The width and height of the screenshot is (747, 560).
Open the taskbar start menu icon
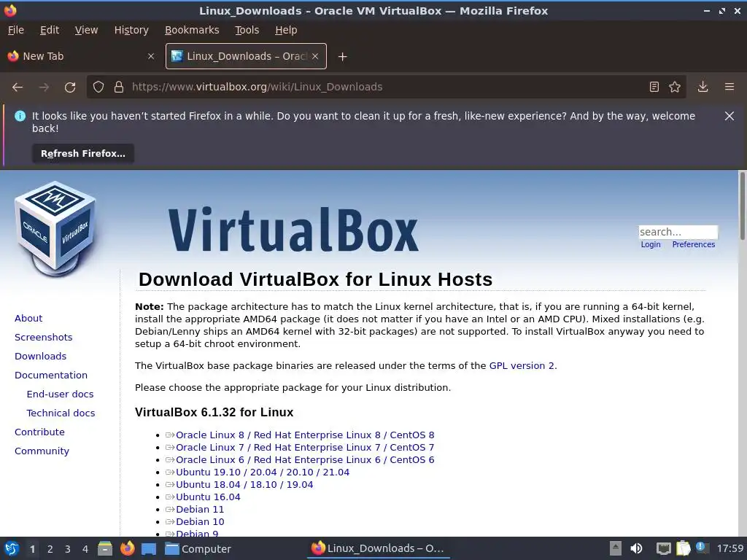(x=12, y=548)
